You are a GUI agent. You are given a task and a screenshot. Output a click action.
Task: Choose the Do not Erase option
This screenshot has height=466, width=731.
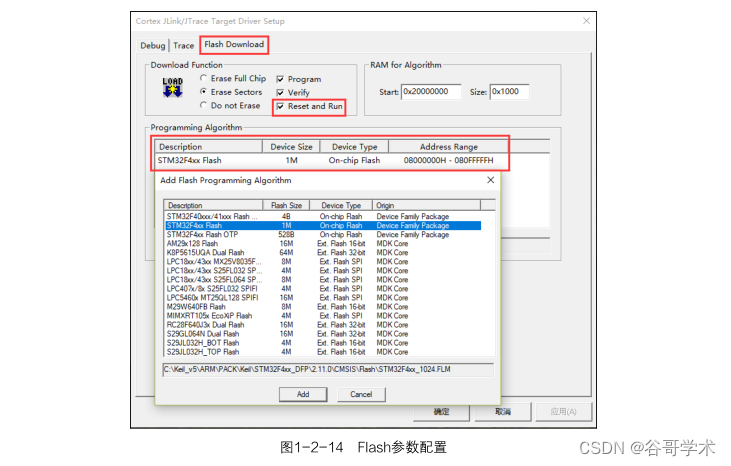coord(230,105)
